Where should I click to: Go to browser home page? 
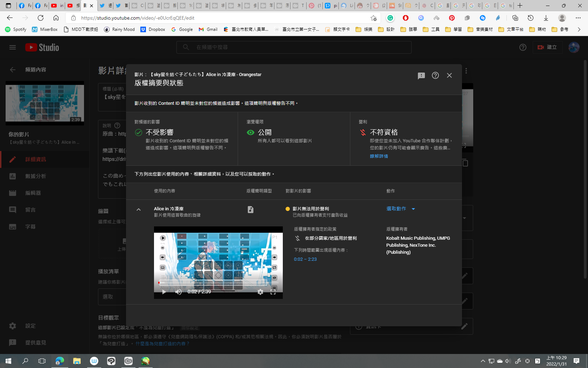(x=56, y=18)
